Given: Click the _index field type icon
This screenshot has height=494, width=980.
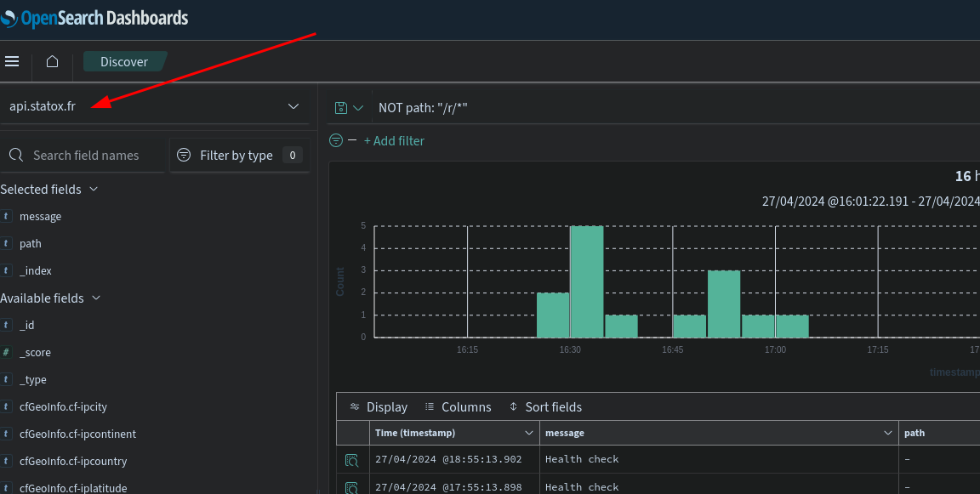Looking at the screenshot, I should click(6, 270).
